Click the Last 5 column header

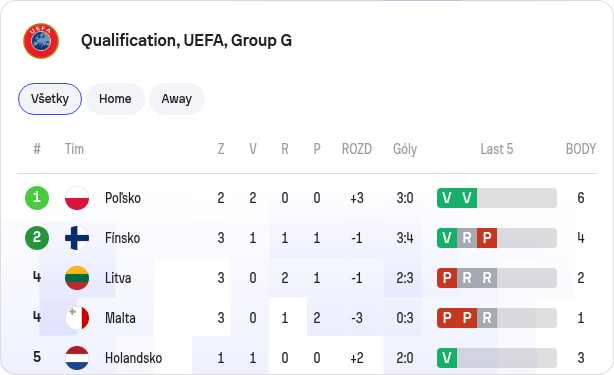(x=497, y=149)
